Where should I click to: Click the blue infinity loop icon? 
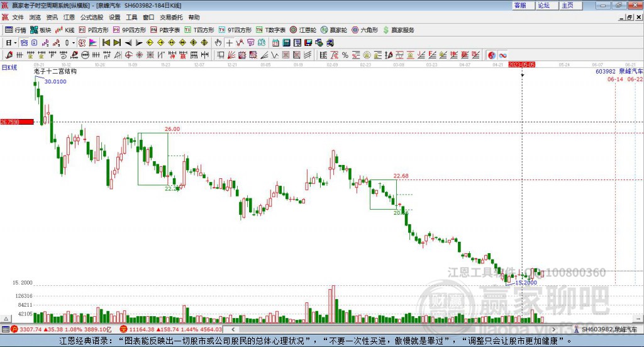pyautogui.click(x=502, y=55)
